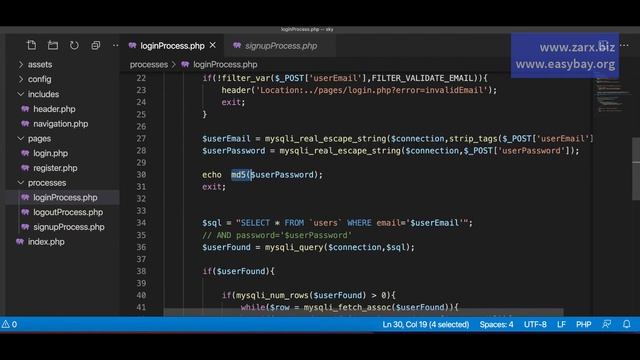The image size is (640, 360).
Task: Open index.php file
Action: click(x=46, y=242)
